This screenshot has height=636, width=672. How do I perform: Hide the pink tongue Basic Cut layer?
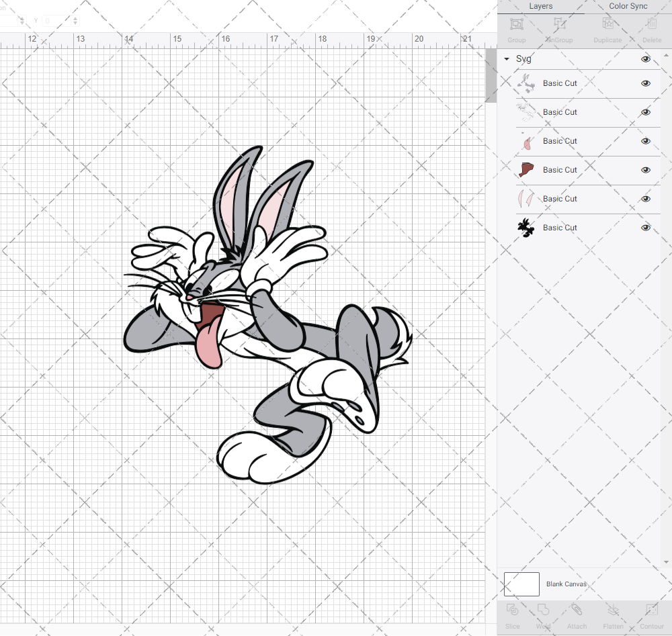click(x=645, y=141)
